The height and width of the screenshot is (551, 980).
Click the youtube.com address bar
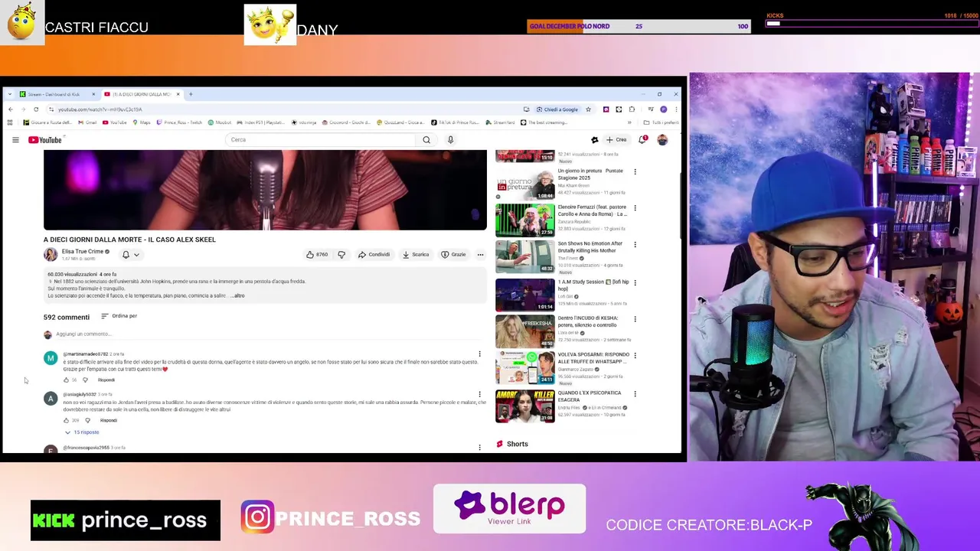(283, 109)
